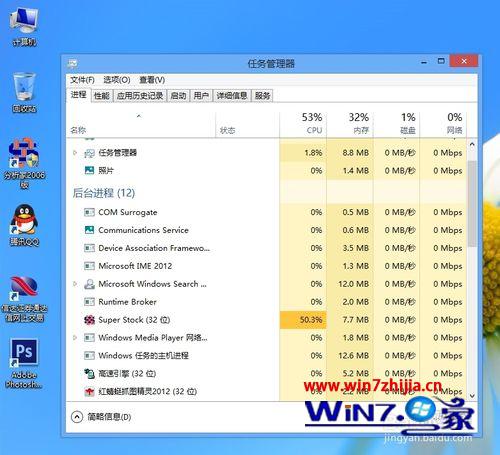Click the Microsoft Windows Search icon

coord(89,284)
